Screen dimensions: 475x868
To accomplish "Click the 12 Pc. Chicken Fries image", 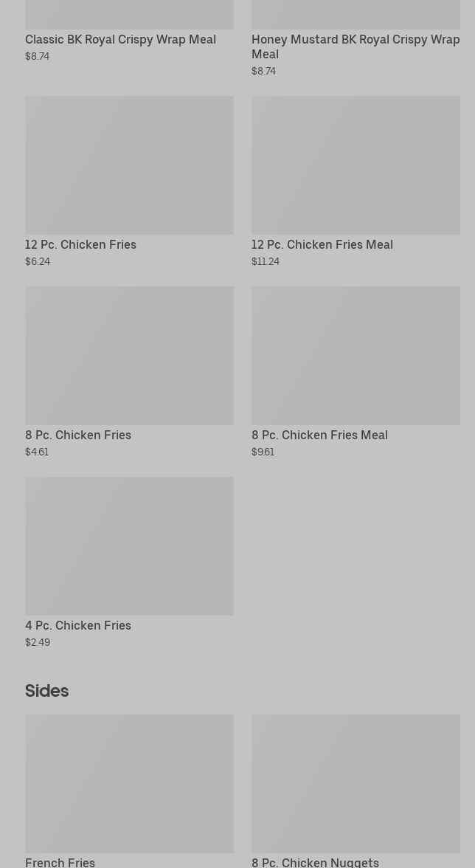I will click(x=129, y=165).
